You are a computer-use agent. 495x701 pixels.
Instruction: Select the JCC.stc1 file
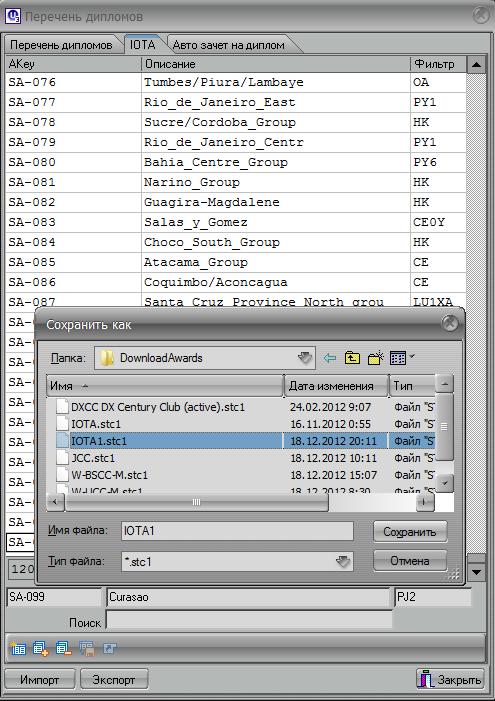pyautogui.click(x=93, y=458)
